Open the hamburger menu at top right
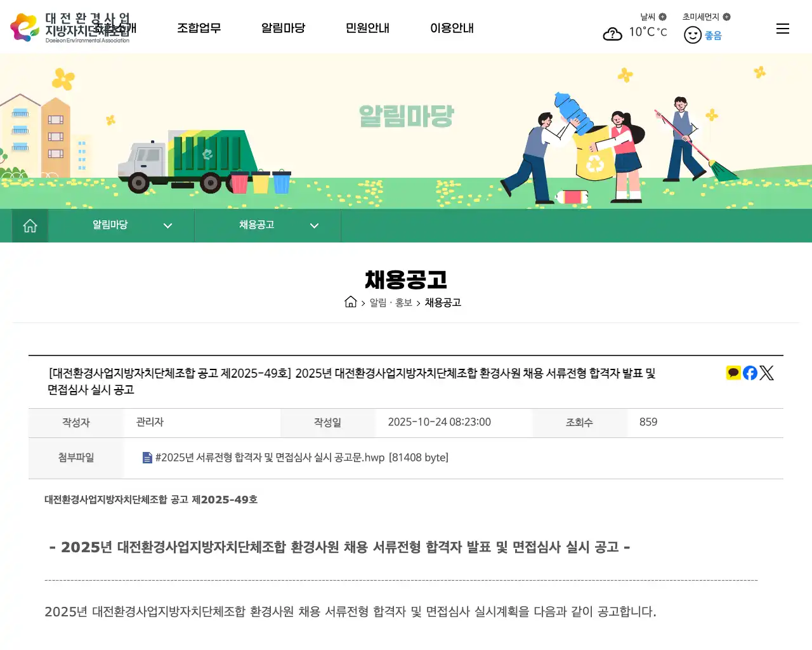 click(x=782, y=28)
